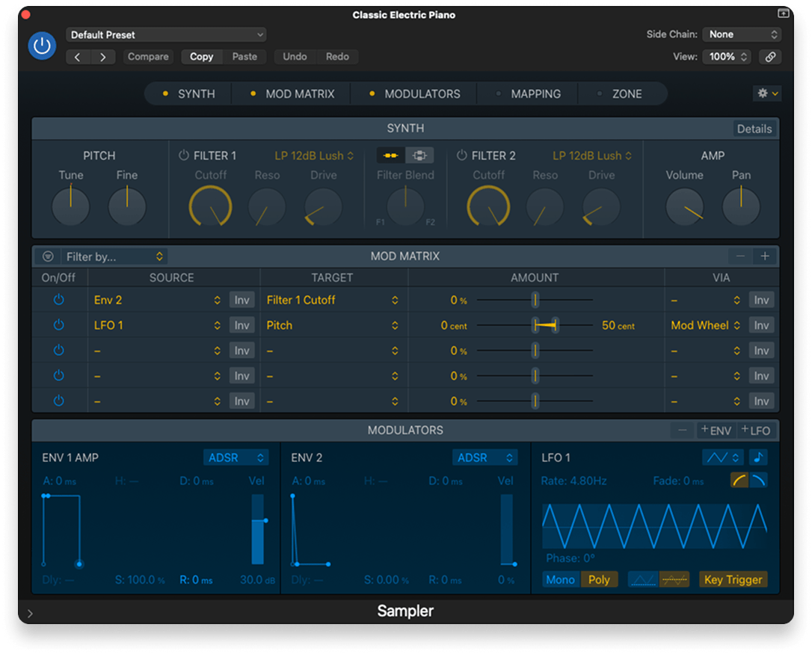Viewport: 812px width, 654px height.
Task: Select unipolar LFO mode icon
Action: click(x=643, y=579)
